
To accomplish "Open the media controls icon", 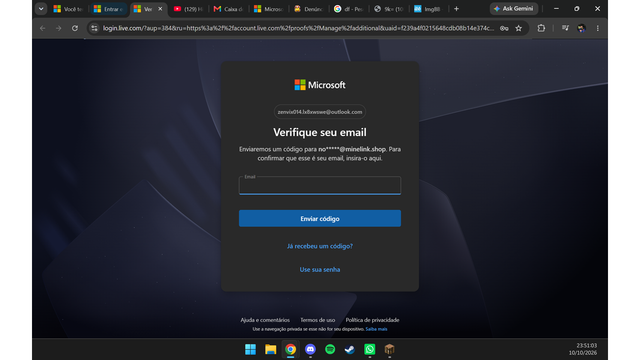I will click(x=565, y=28).
